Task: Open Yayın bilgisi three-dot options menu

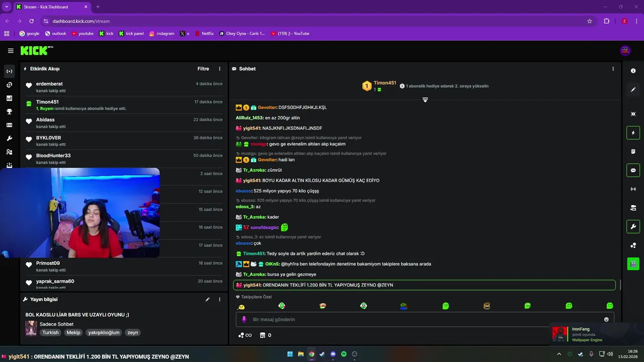Action: pyautogui.click(x=219, y=299)
